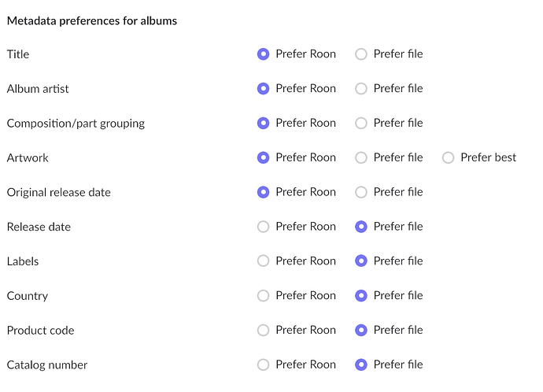Screen dimensions: 543x392
Task: Change Country to Prefer Roon
Action: coord(264,295)
